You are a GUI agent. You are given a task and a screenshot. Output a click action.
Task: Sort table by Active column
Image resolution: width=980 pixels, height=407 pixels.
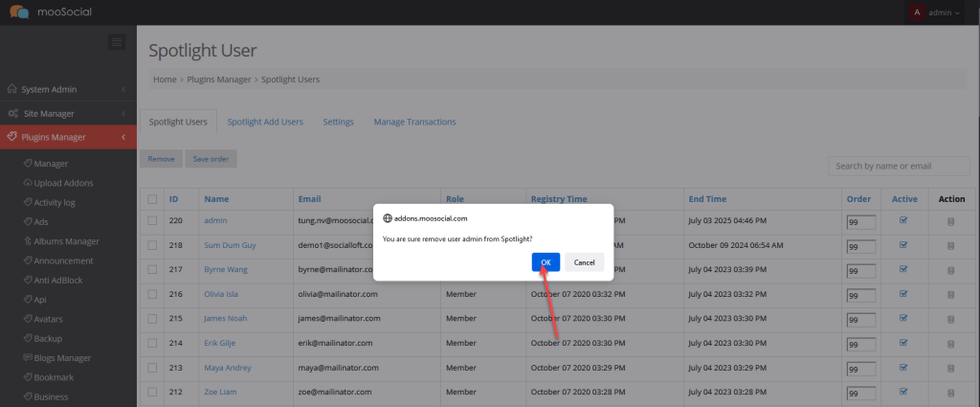tap(904, 199)
